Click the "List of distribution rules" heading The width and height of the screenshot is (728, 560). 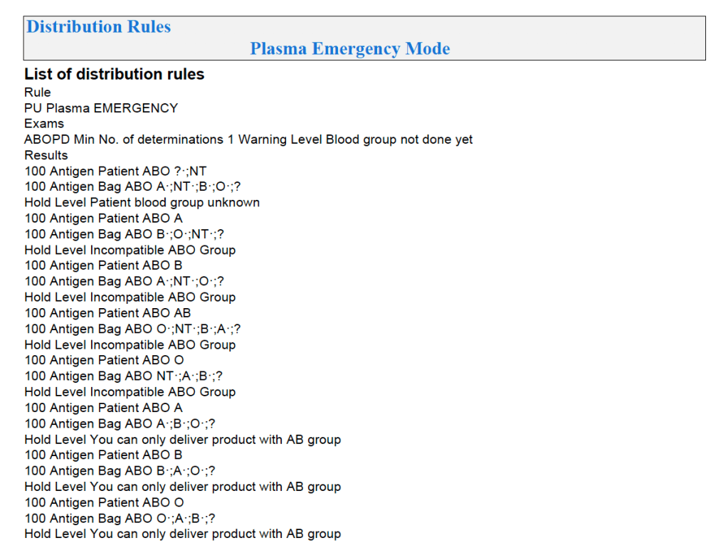pyautogui.click(x=114, y=74)
